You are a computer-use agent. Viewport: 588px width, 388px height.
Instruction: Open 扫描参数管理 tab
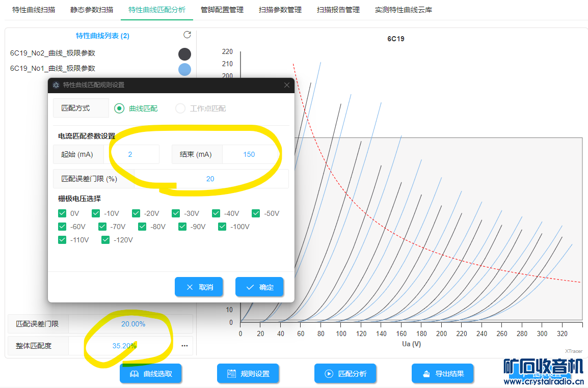point(280,10)
